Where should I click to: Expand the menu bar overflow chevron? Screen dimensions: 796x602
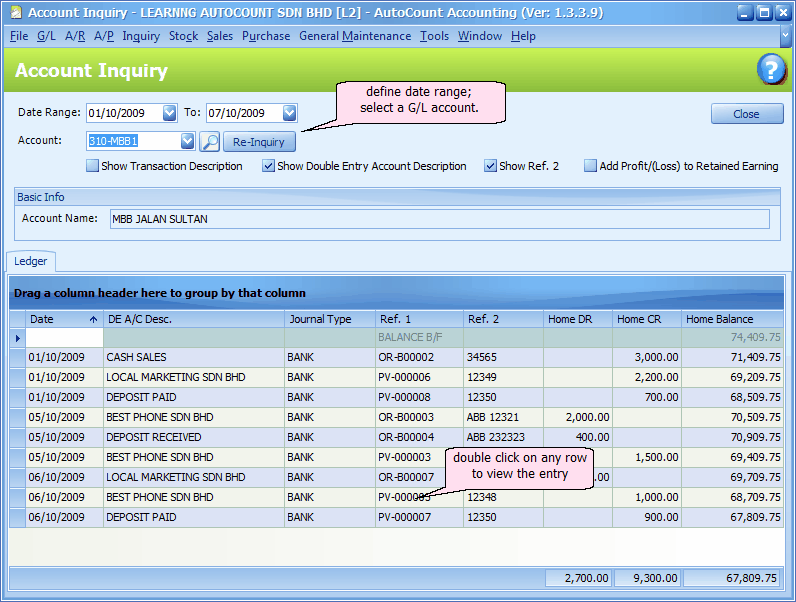(x=785, y=36)
